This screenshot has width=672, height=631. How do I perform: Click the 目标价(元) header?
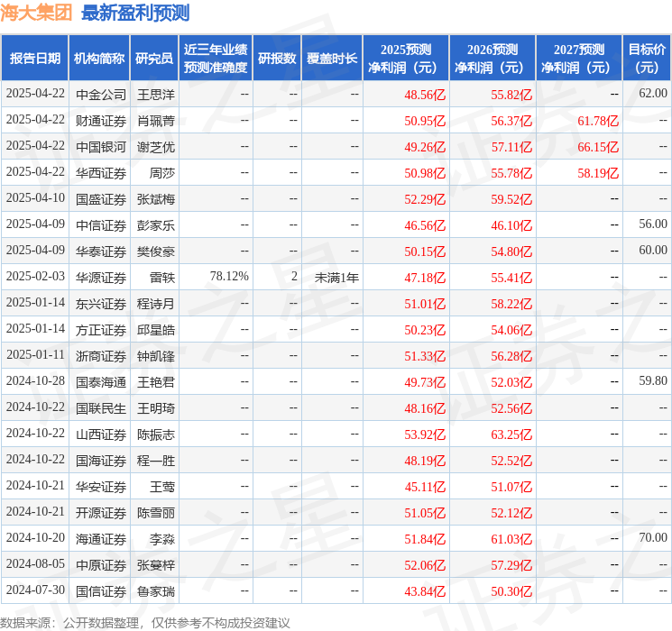click(647, 59)
